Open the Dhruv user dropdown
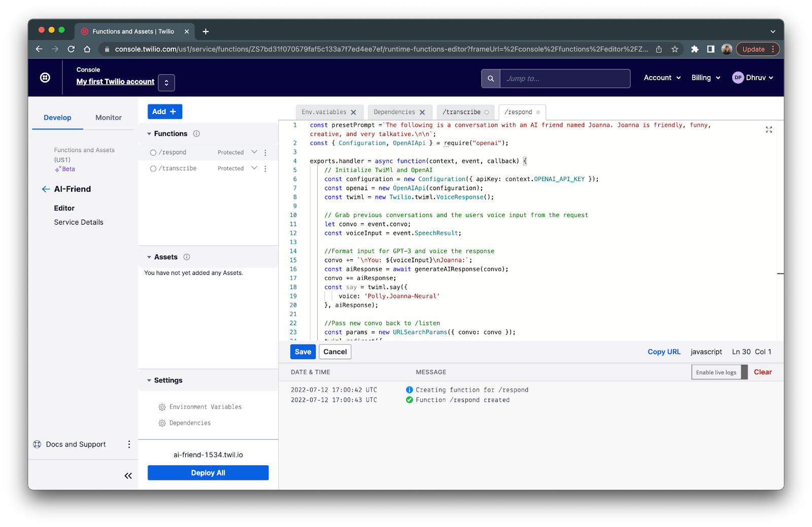This screenshot has width=812, height=527. pyautogui.click(x=760, y=78)
